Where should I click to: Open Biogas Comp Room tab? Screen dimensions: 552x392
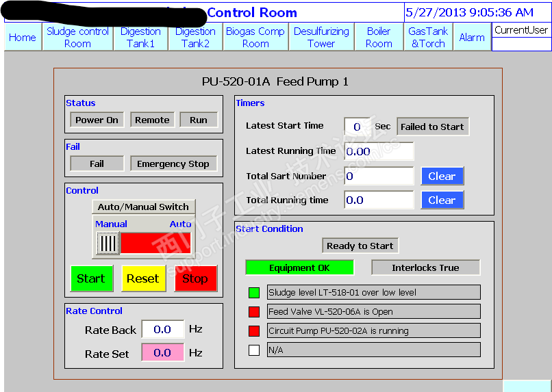pos(255,37)
